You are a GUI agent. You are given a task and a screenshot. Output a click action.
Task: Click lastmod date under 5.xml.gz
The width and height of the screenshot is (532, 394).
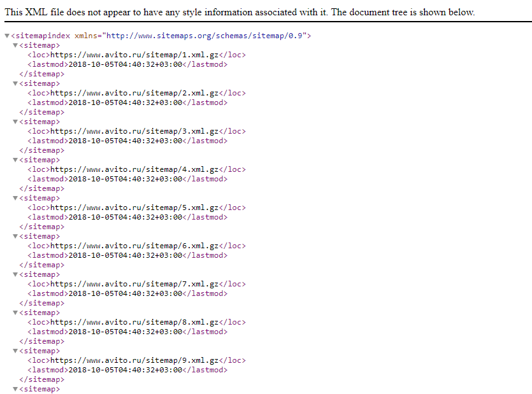click(126, 217)
